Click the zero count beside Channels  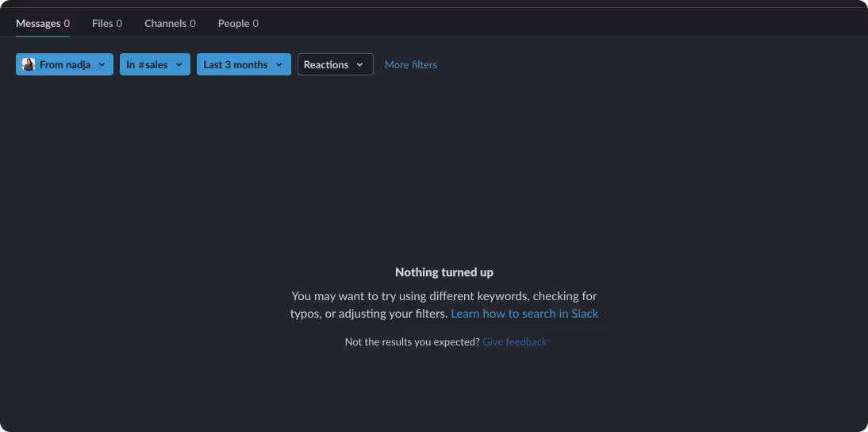(193, 23)
